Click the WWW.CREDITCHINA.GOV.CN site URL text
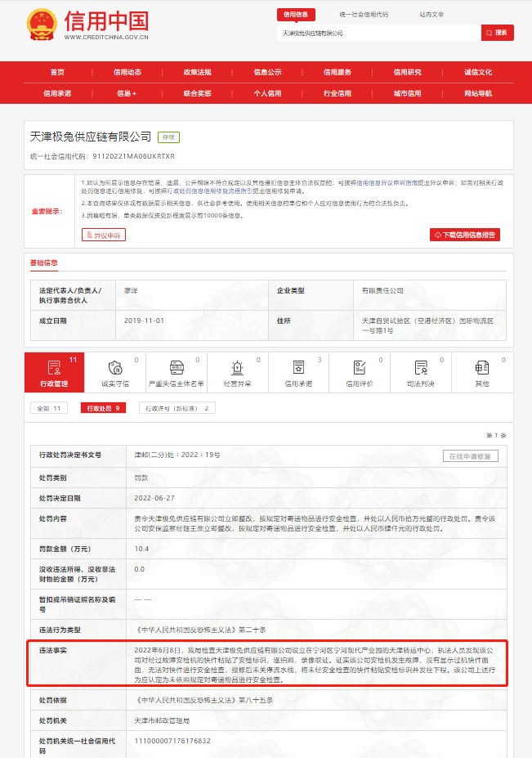 (106, 38)
